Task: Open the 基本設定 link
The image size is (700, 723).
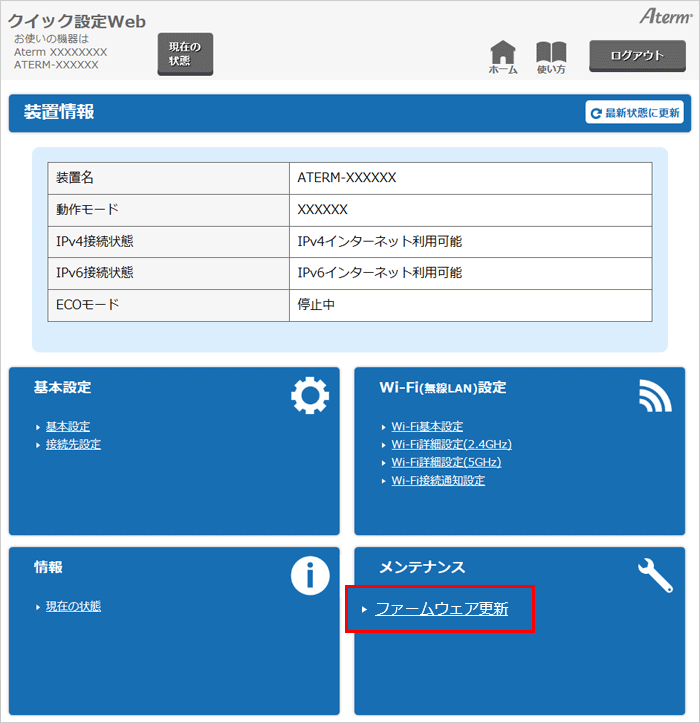Action: 68,426
